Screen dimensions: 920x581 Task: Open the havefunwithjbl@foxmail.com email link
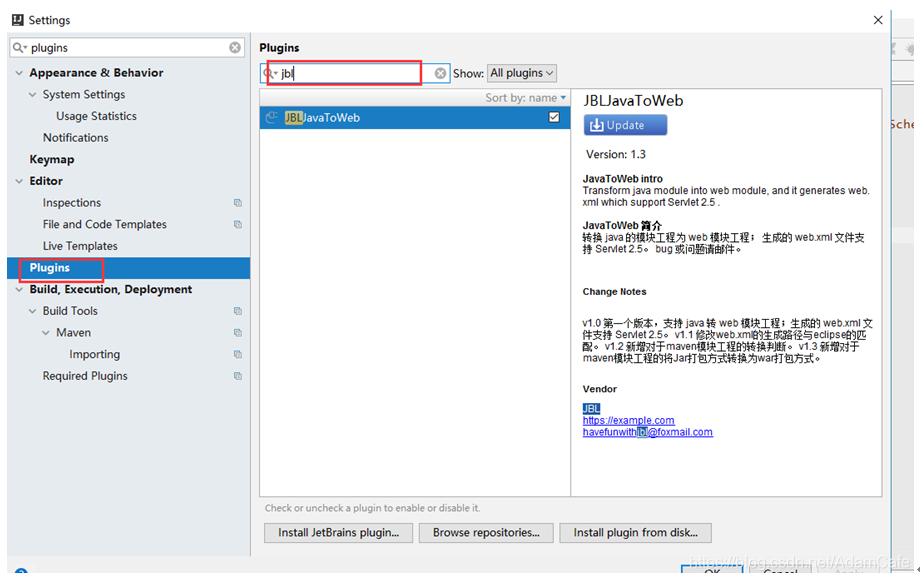(x=648, y=432)
